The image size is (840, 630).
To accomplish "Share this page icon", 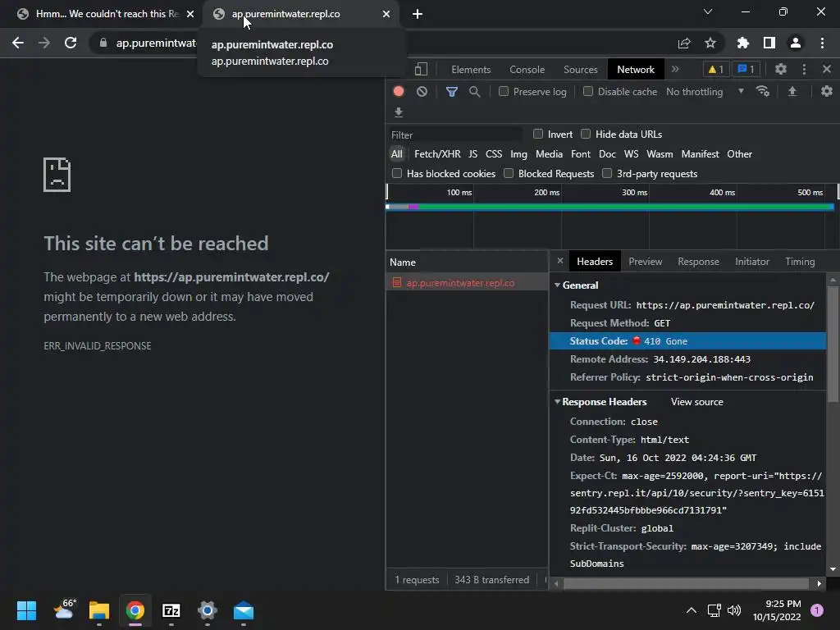I will (684, 43).
